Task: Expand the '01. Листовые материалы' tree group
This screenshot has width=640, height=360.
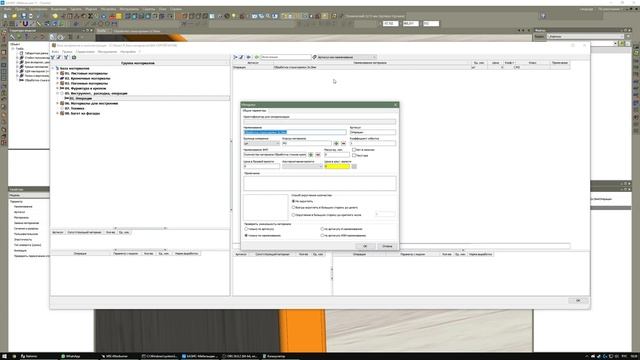Action: [58, 73]
